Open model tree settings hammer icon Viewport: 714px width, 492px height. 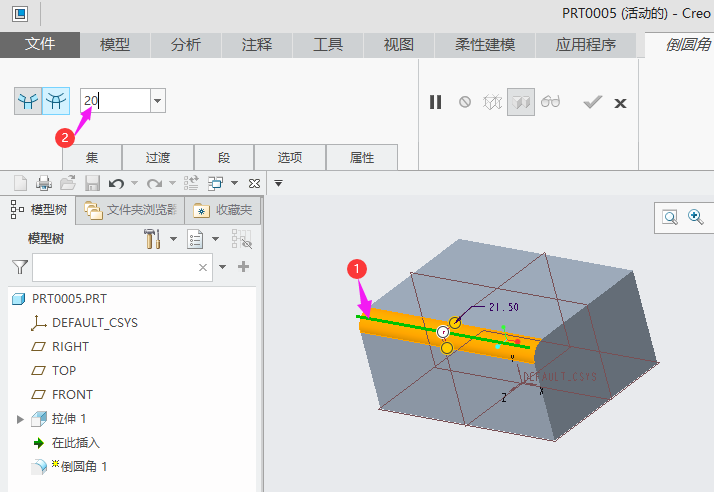pos(152,239)
